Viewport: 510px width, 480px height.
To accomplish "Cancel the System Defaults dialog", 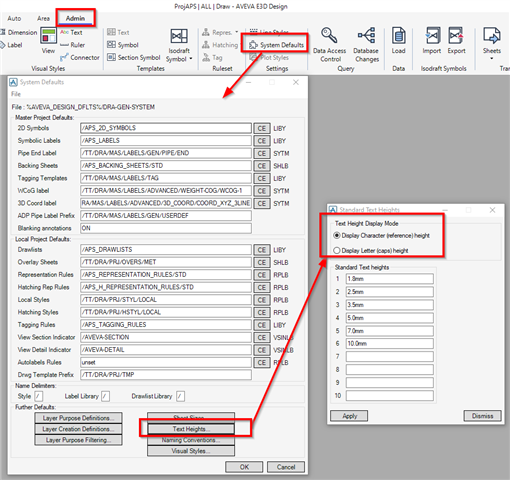I will [286, 467].
